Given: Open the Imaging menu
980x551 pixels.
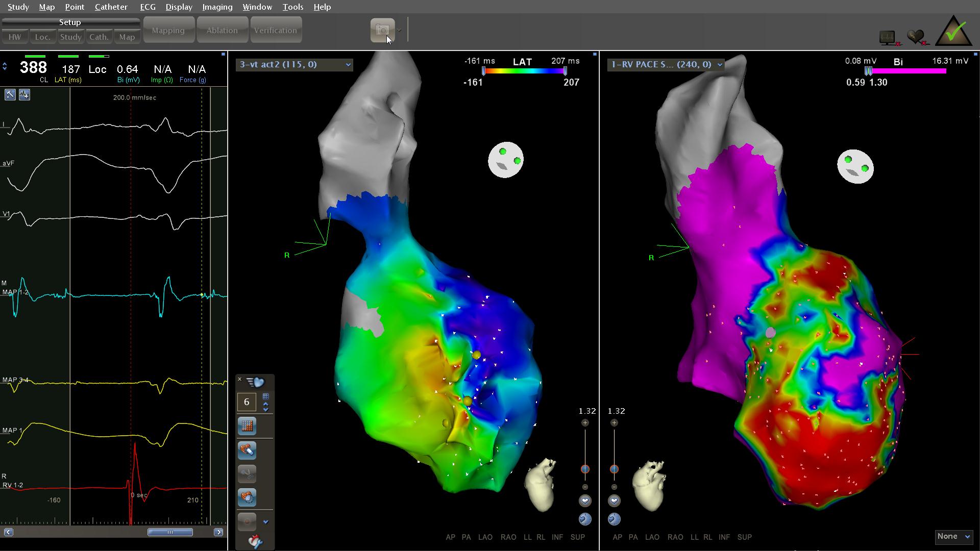Looking at the screenshot, I should point(217,7).
